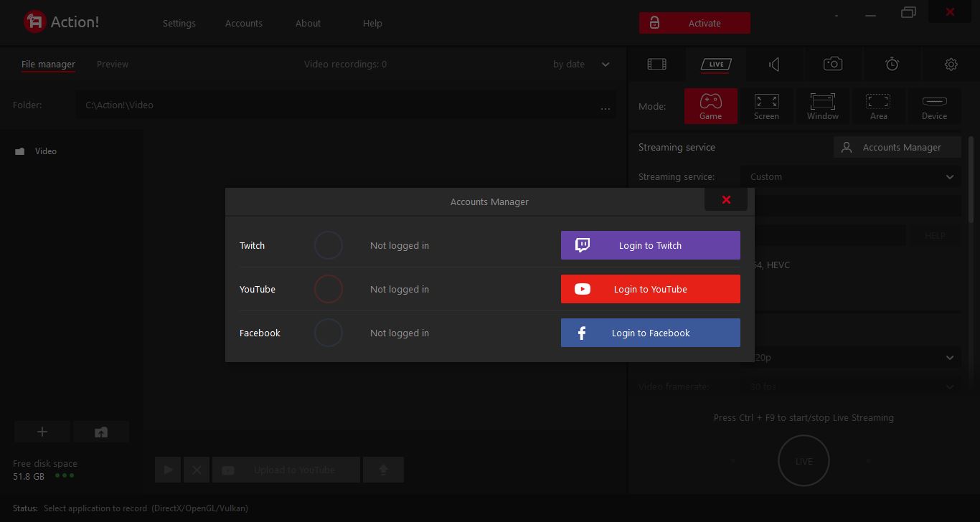Expand the Video framerate dropdown
This screenshot has height=522, width=980.
click(851, 386)
